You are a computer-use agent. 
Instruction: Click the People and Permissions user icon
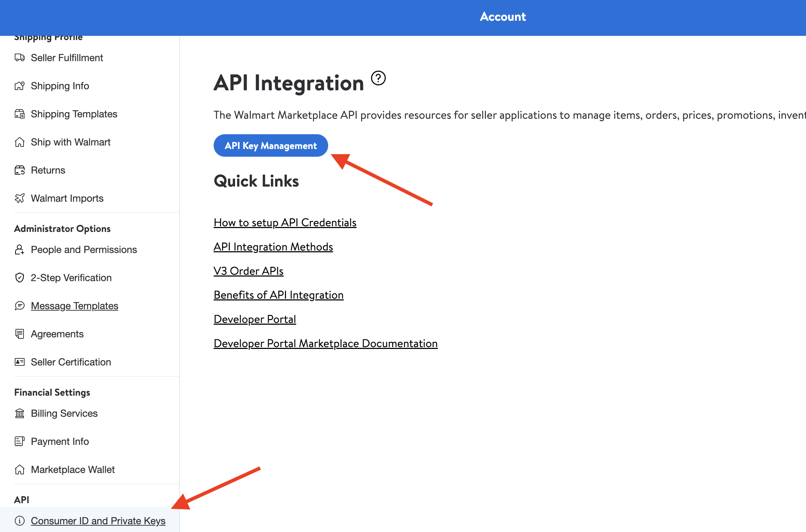point(20,249)
